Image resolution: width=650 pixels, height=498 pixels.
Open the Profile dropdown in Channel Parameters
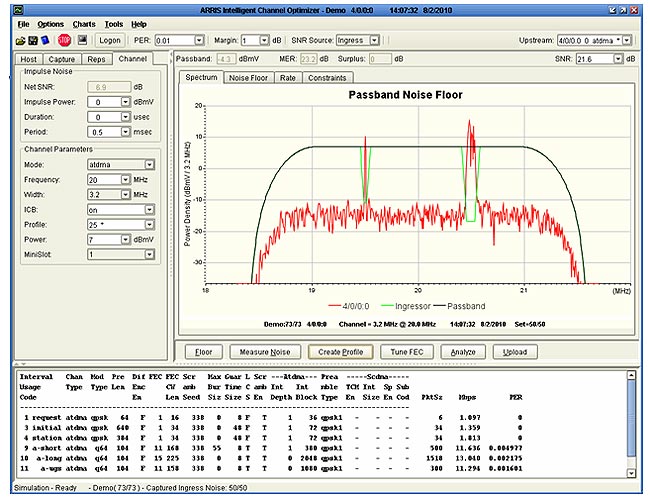click(149, 224)
